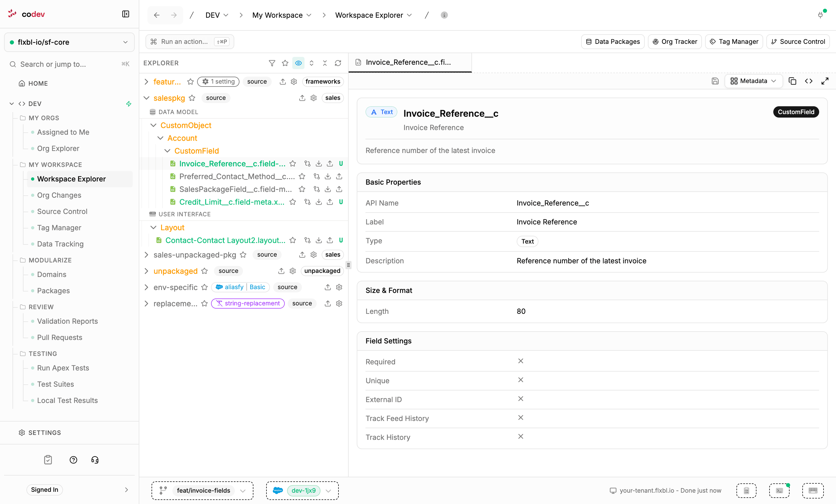Star the env-specific package
The image size is (836, 504).
coord(204,287)
